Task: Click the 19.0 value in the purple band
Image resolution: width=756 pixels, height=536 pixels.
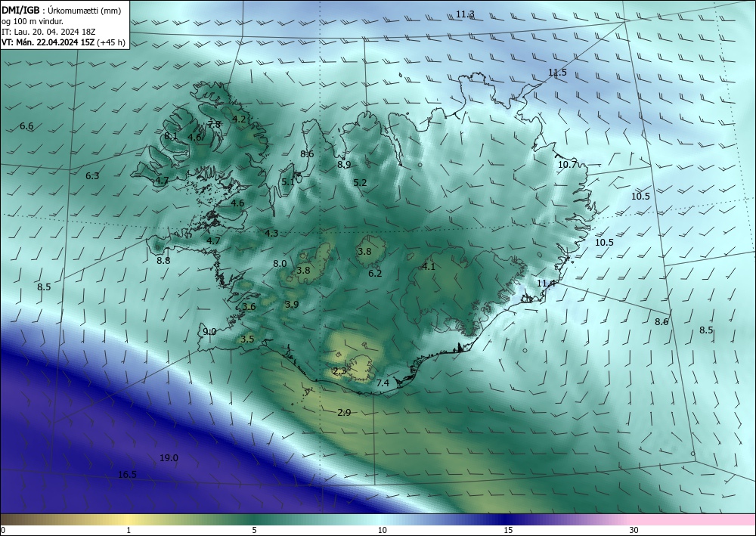Action: point(169,458)
